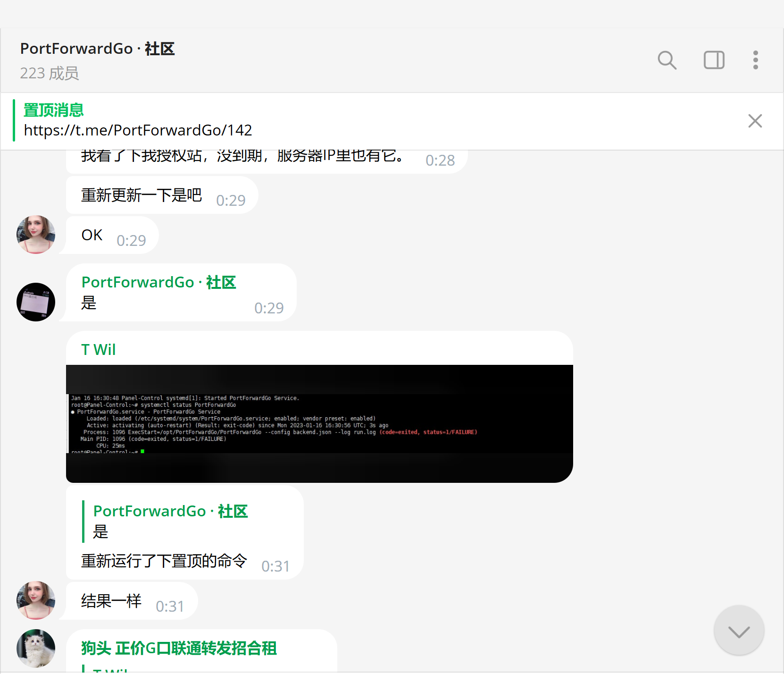Image resolution: width=784 pixels, height=674 pixels.
Task: Toggle the right side panel
Action: tap(714, 60)
